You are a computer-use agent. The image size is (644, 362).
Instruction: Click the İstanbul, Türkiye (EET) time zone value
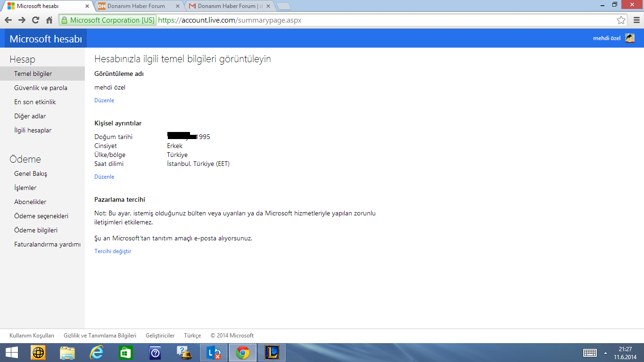198,164
